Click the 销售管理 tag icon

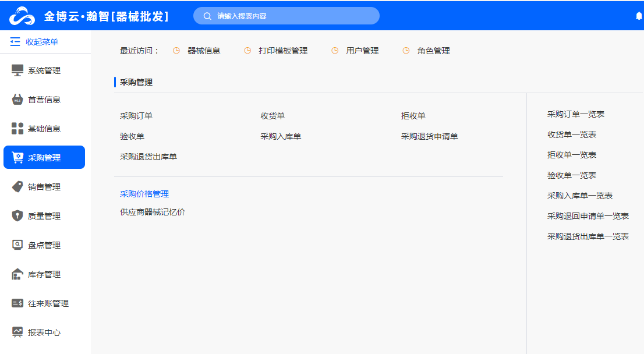tap(17, 187)
